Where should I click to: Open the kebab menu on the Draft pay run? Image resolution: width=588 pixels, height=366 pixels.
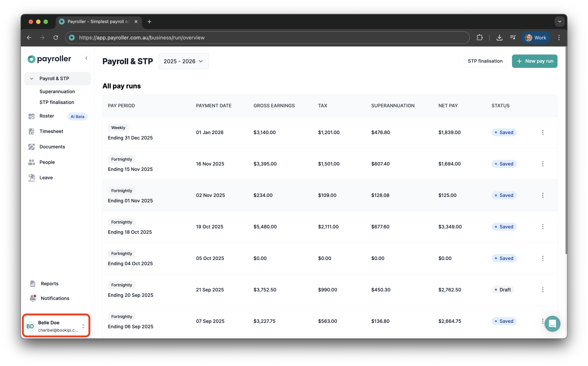(543, 289)
